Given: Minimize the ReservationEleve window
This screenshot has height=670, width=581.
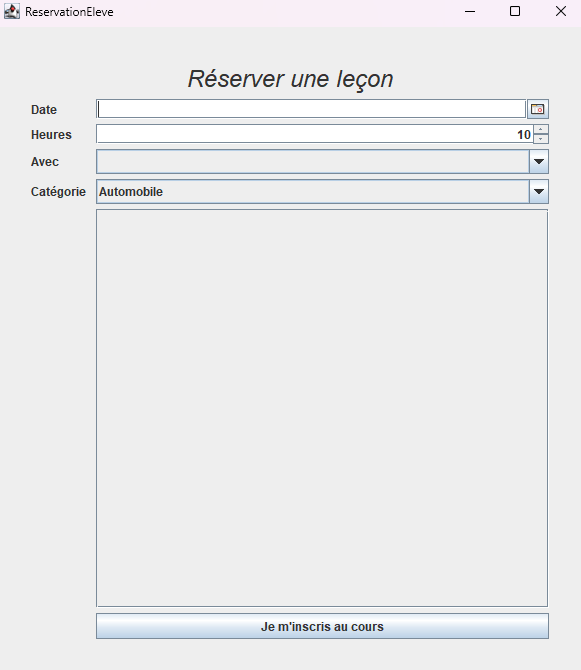Looking at the screenshot, I should (x=470, y=12).
